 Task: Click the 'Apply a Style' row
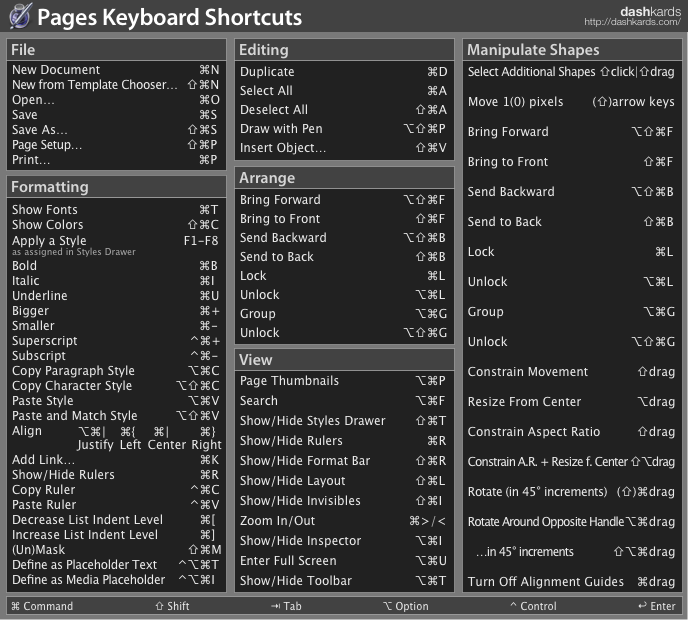116,240
